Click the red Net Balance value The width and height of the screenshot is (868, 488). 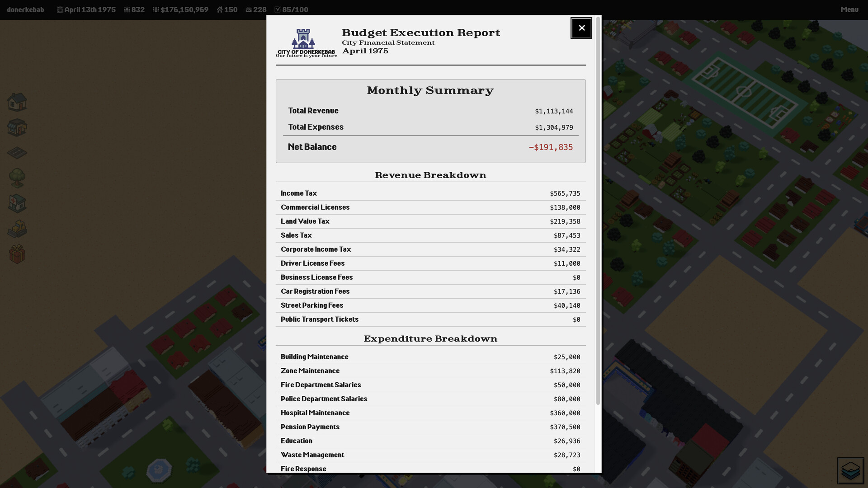pyautogui.click(x=551, y=147)
